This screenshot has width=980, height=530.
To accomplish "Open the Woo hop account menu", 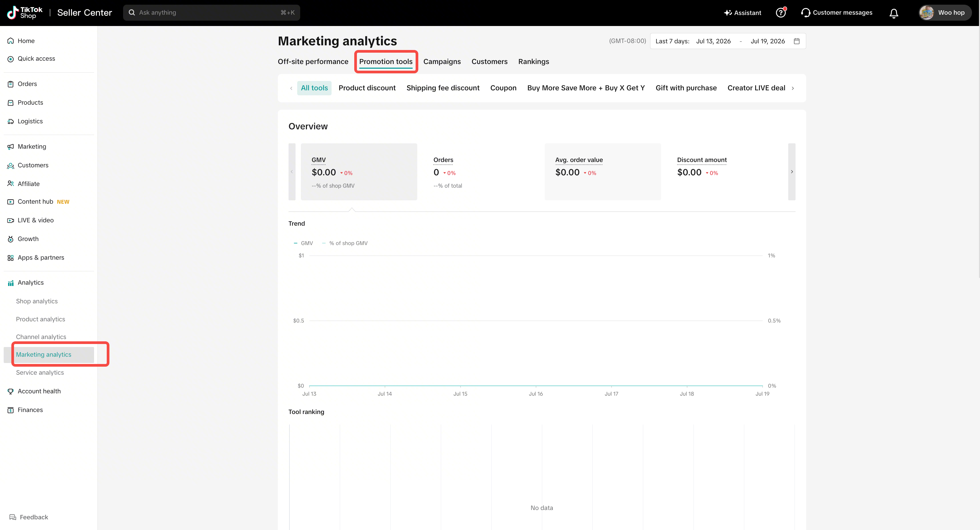I will (x=945, y=13).
